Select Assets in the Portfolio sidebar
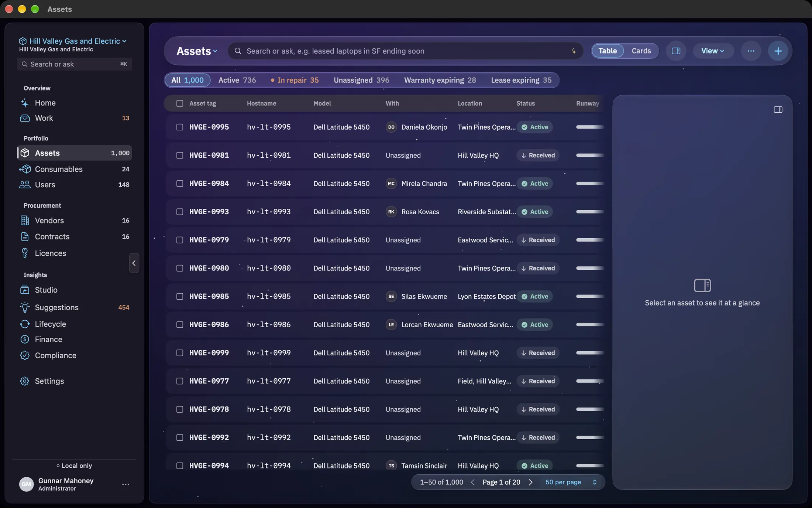This screenshot has width=812, height=508. (x=74, y=153)
